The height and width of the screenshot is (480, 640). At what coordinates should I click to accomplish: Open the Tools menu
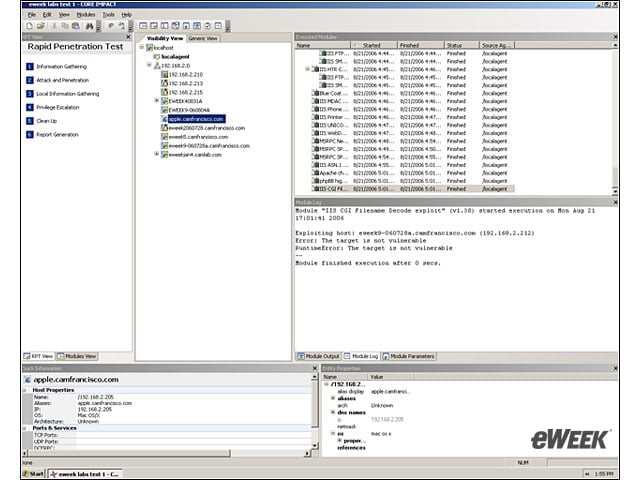(x=108, y=15)
